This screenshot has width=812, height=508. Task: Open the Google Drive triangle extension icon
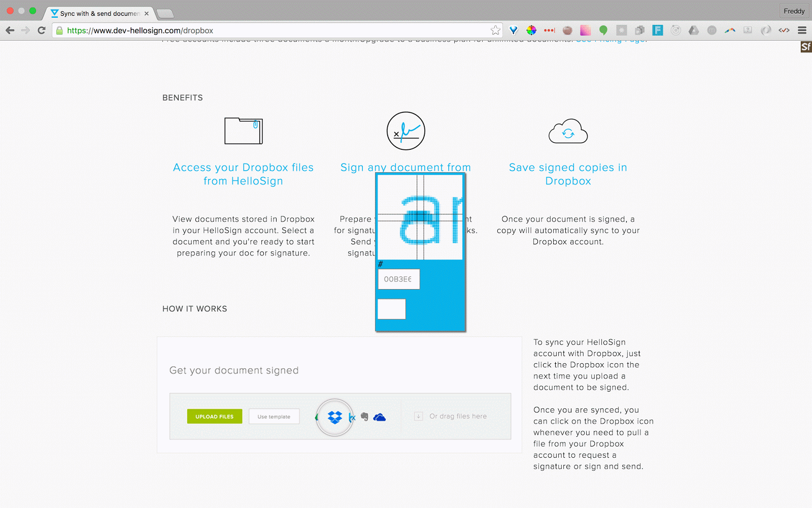pos(694,30)
